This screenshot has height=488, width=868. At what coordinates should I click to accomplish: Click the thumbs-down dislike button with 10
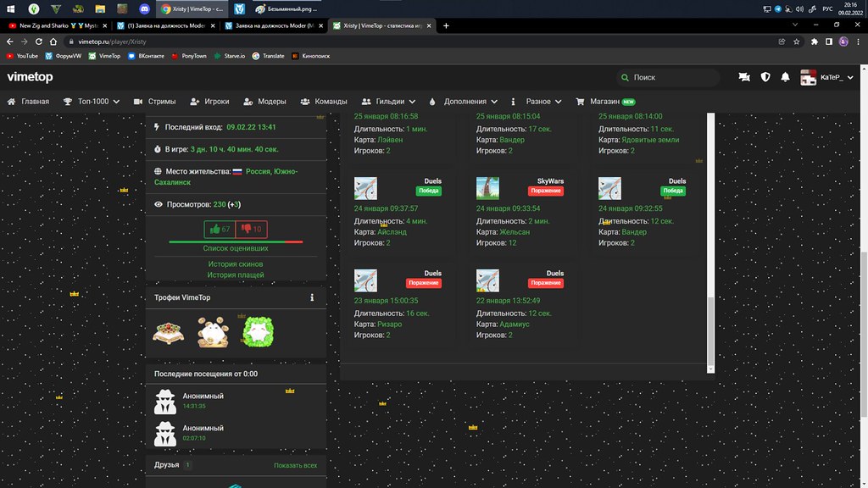[x=252, y=229]
